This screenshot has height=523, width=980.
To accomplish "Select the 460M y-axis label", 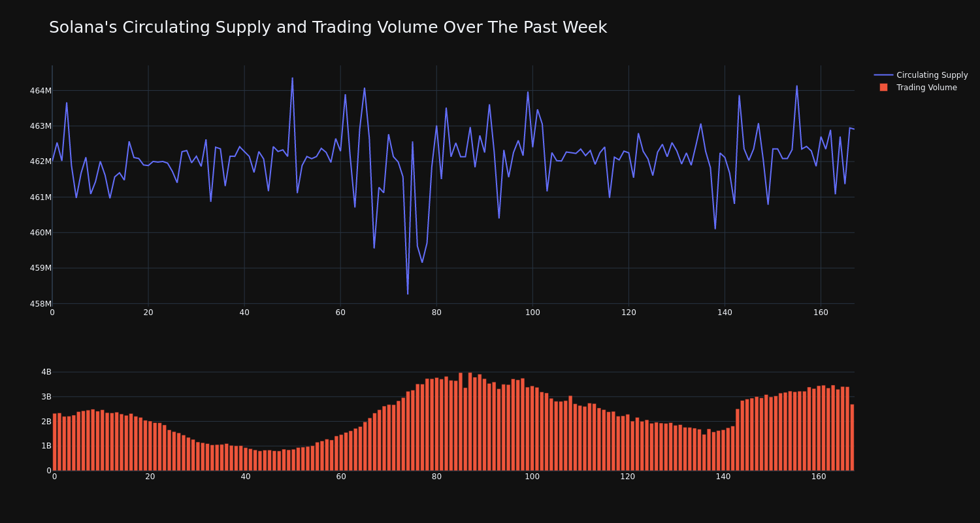I will 41,233.
